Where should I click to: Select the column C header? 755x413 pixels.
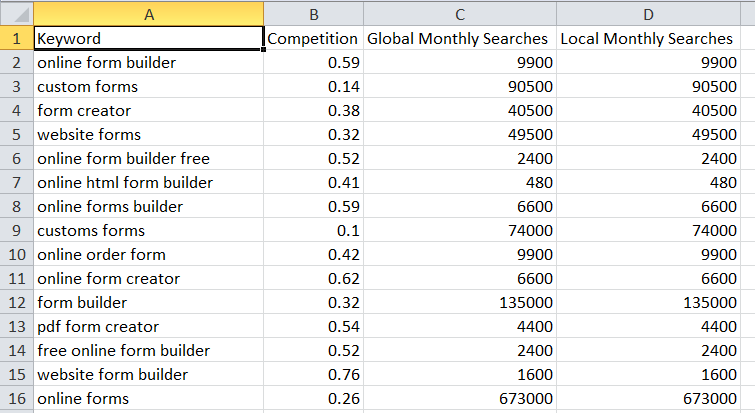(459, 14)
